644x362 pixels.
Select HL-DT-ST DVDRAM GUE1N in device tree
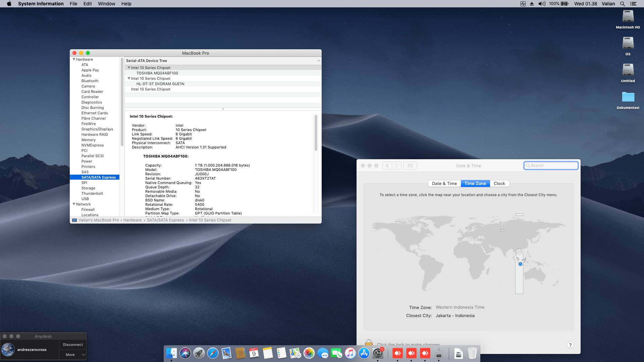[x=160, y=84]
